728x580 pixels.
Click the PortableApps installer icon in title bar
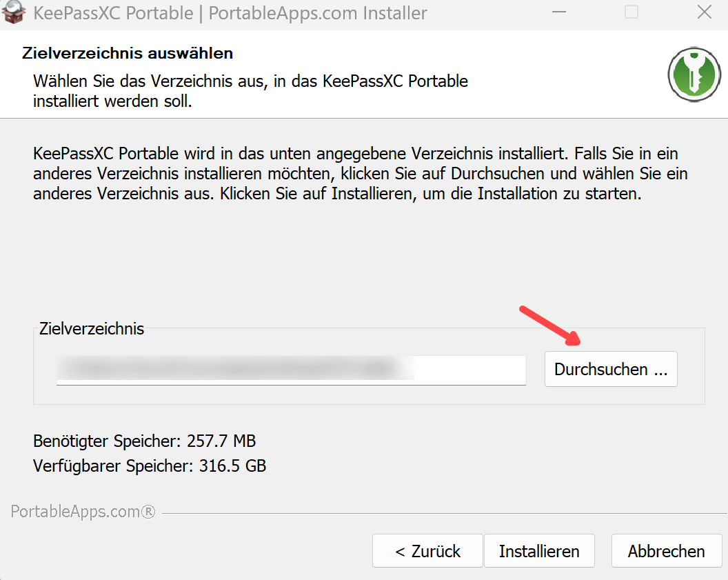tap(14, 12)
